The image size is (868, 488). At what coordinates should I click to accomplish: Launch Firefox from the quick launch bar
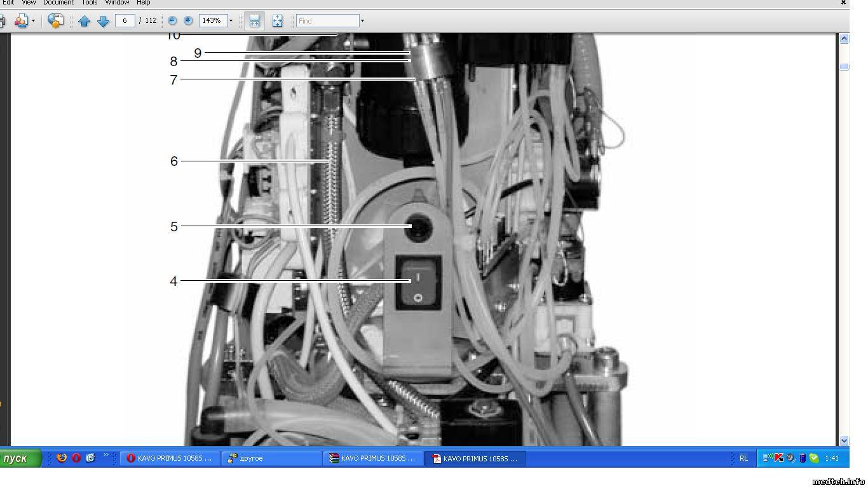click(62, 457)
